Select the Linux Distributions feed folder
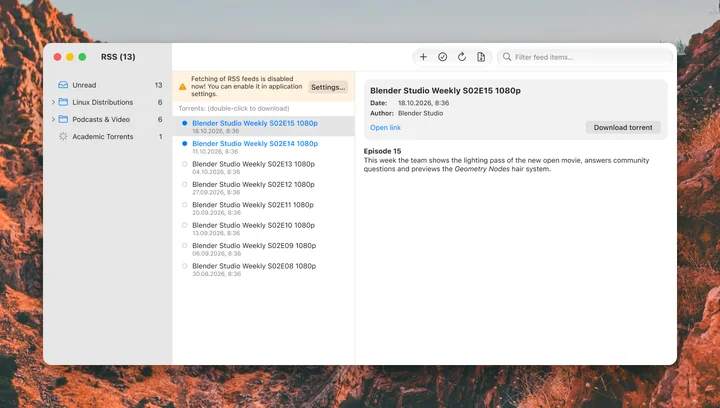Image resolution: width=720 pixels, height=408 pixels. click(x=107, y=102)
